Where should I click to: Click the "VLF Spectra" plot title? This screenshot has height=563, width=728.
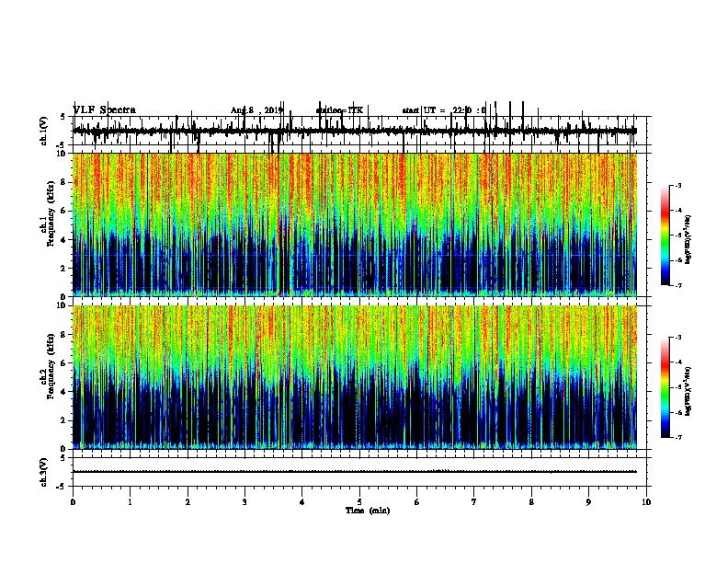click(x=105, y=110)
